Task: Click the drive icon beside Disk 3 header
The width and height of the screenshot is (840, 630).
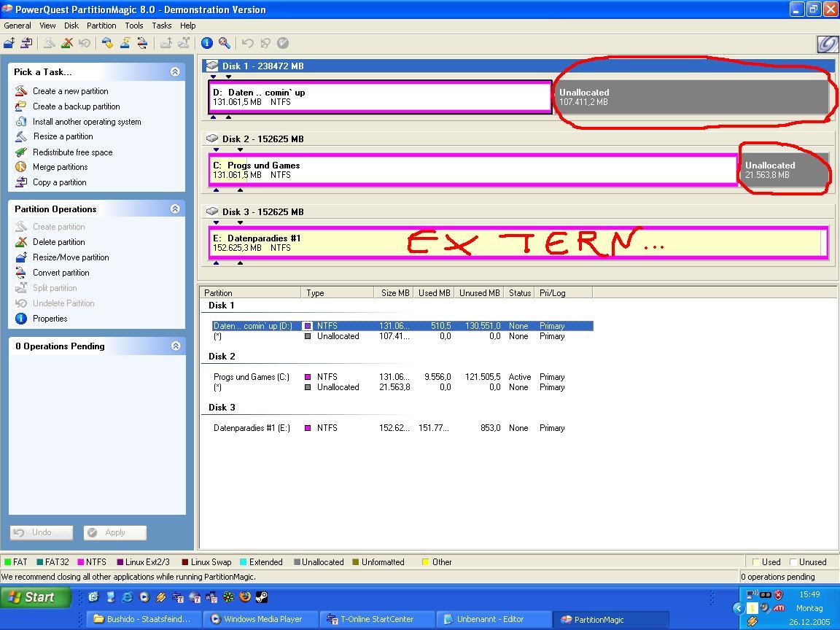Action: point(212,211)
